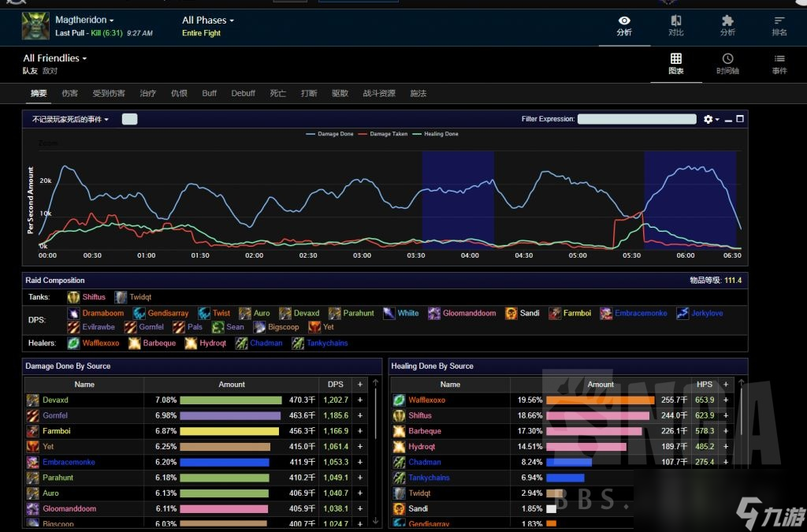This screenshot has height=532, width=807.
Task: Open 不记录玩家死后的事件 dropdown
Action: pyautogui.click(x=70, y=119)
